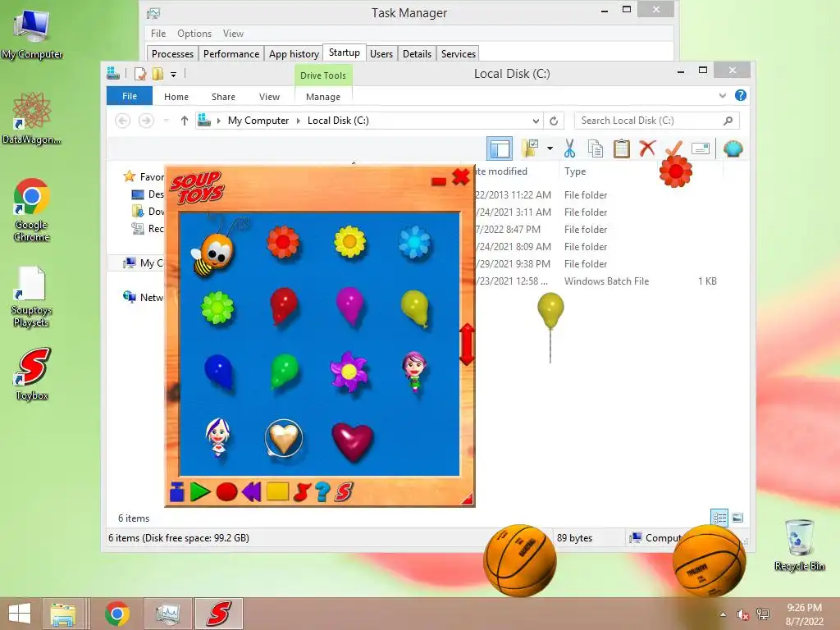
Task: Click the Paste clipboard icon
Action: [622, 148]
